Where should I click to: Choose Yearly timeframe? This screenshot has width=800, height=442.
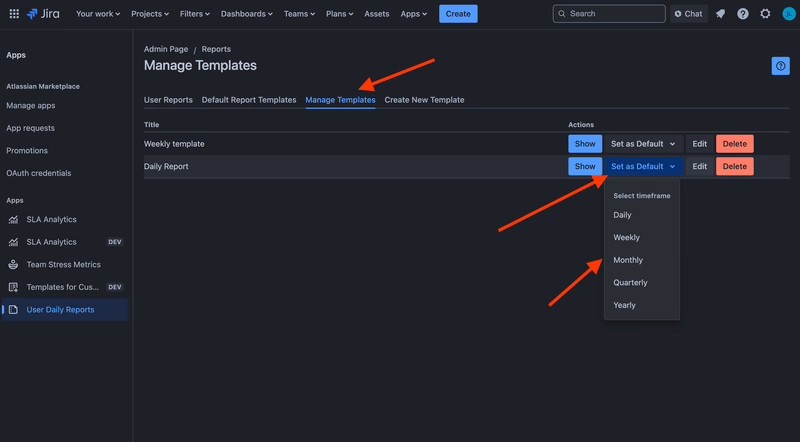642,305
